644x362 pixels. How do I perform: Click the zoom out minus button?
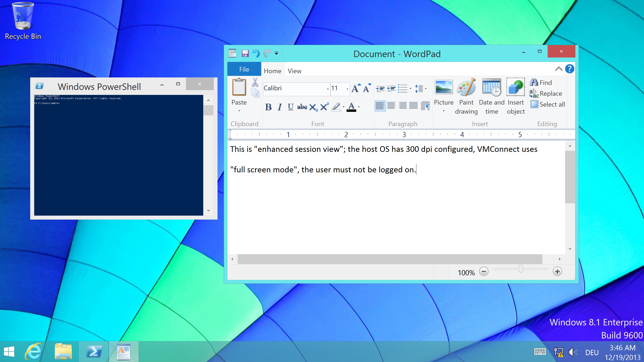pos(483,271)
